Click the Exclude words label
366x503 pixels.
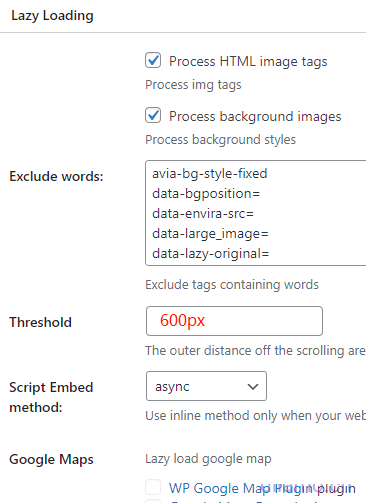pos(56,176)
